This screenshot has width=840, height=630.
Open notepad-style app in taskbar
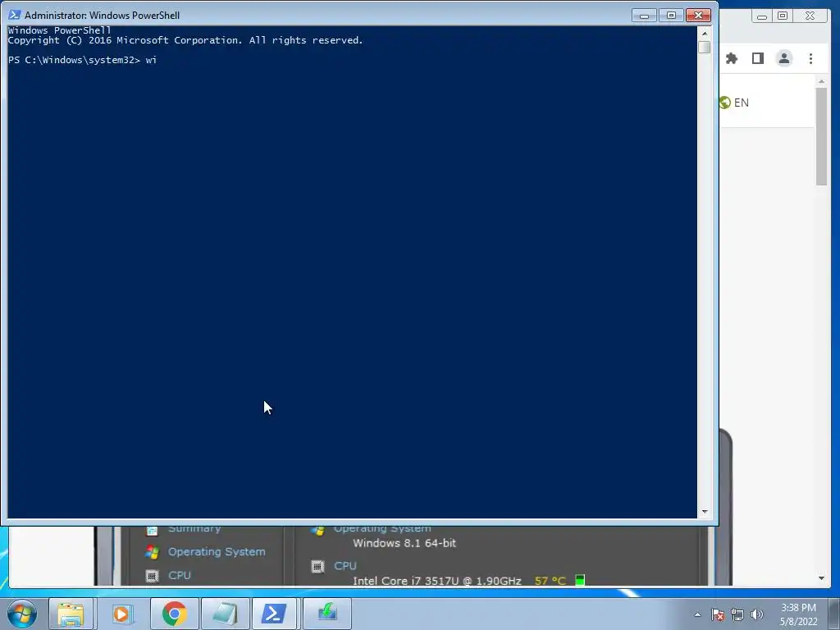coord(225,614)
